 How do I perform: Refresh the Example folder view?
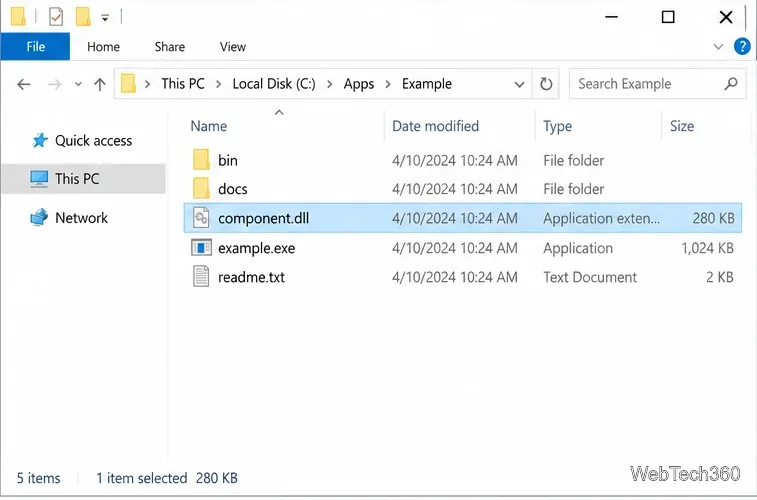point(546,84)
